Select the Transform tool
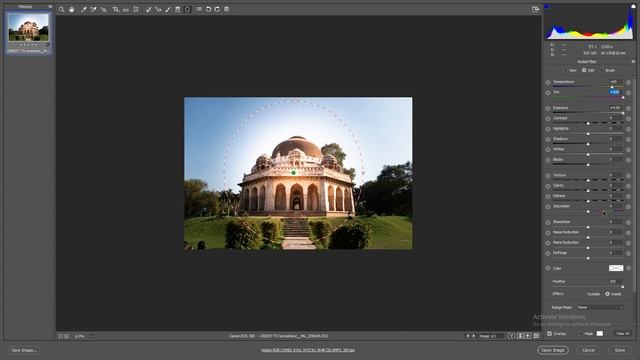Image resolution: width=640 pixels, height=360 pixels. coord(136,9)
